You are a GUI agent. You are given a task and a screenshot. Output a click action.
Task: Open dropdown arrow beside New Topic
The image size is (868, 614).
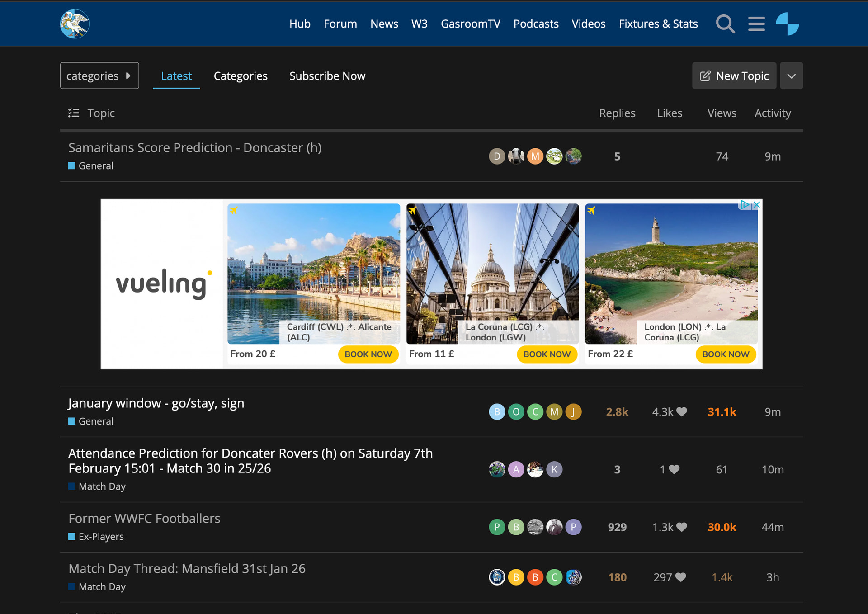791,76
